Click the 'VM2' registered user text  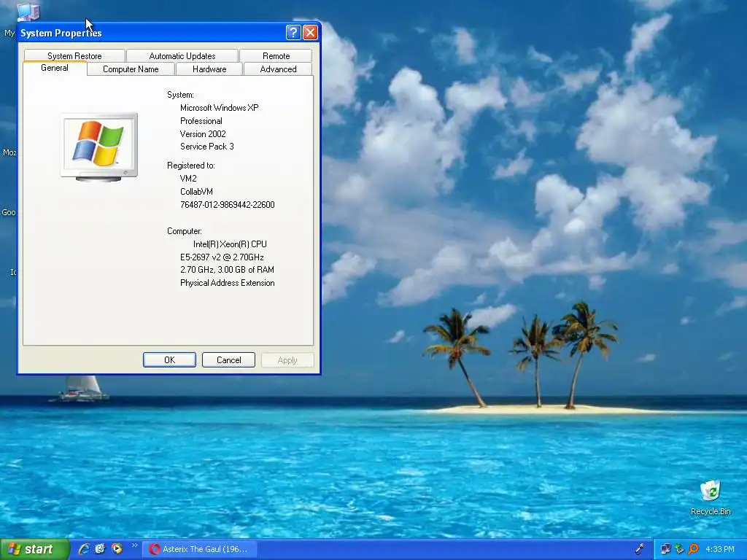[188, 179]
